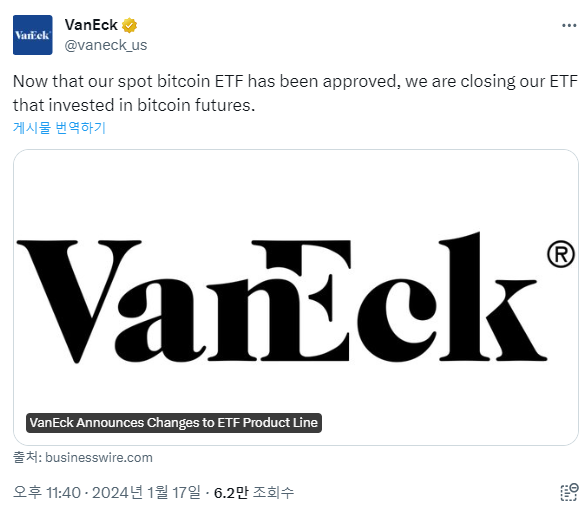Click the 조회수 views label
This screenshot has width=588, height=515.
[x=273, y=492]
